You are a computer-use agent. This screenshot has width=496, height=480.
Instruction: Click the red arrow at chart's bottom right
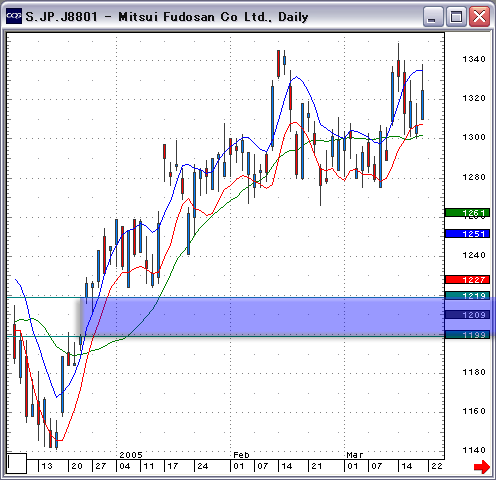pos(482,466)
